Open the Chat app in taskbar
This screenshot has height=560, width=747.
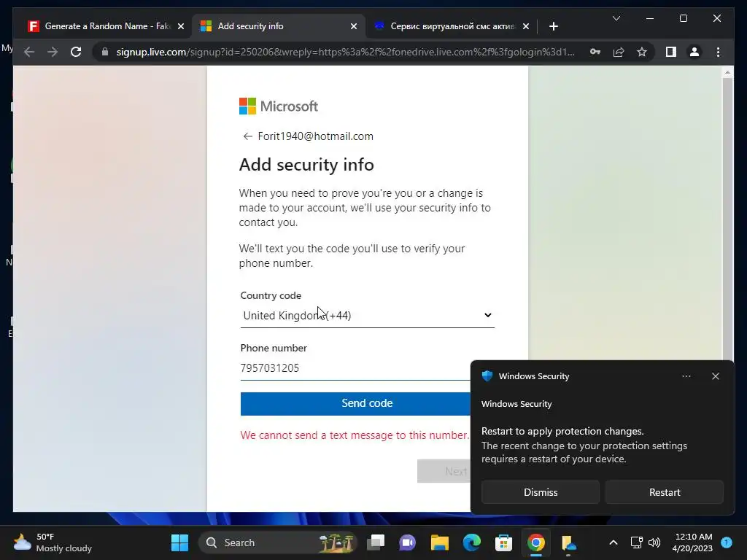[x=408, y=542]
